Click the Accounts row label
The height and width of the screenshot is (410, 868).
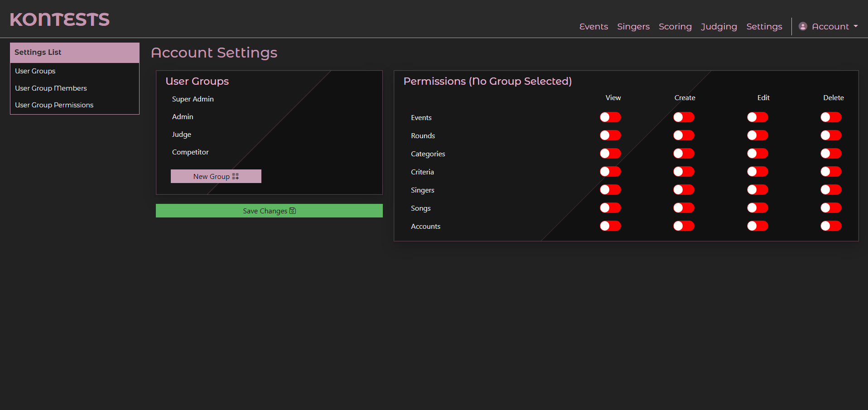tap(425, 227)
